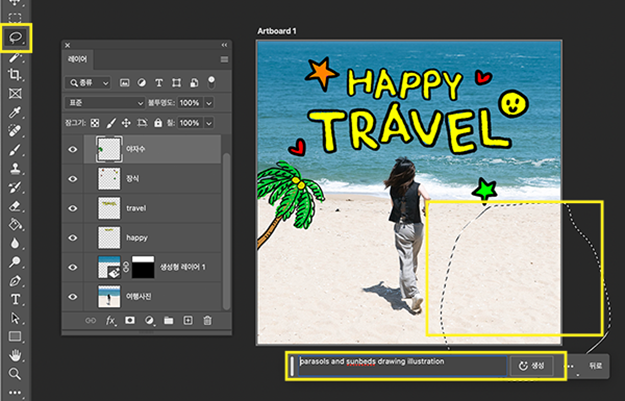Toggle visibility of travel layer
This screenshot has width=625, height=401.
pos(72,209)
